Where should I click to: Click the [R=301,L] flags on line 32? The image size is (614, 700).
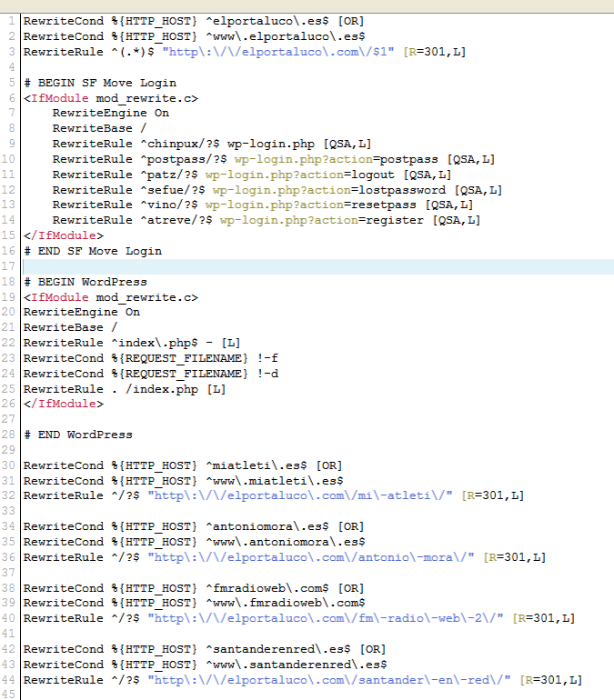pos(492,495)
